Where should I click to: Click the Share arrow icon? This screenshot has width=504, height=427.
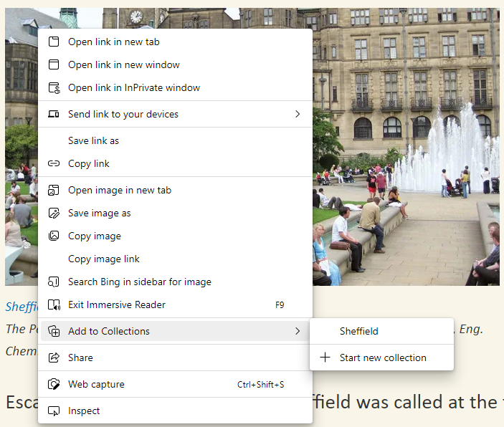tap(54, 358)
